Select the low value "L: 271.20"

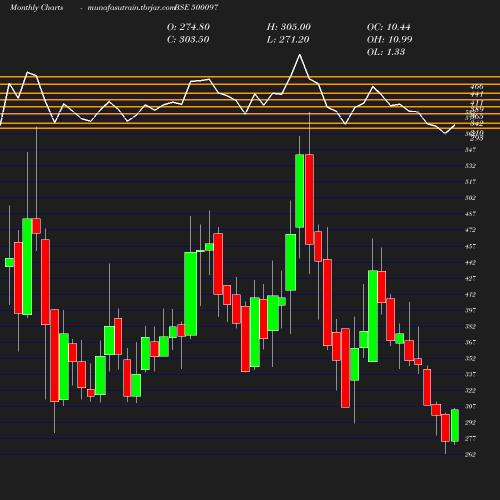click(x=288, y=39)
